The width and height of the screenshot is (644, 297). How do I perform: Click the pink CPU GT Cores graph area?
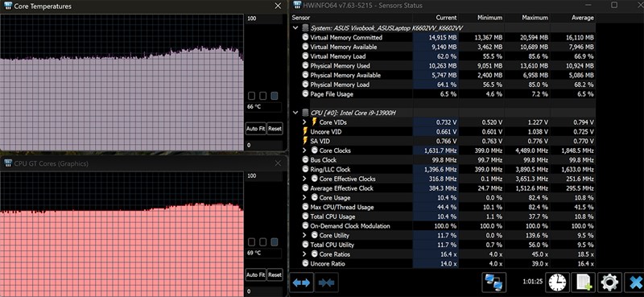(122, 250)
